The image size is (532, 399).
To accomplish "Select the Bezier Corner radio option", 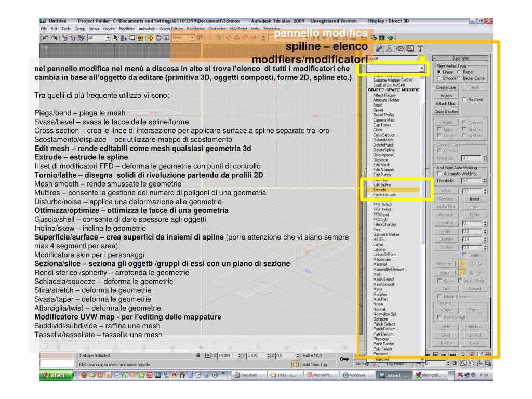I will 459,78.
